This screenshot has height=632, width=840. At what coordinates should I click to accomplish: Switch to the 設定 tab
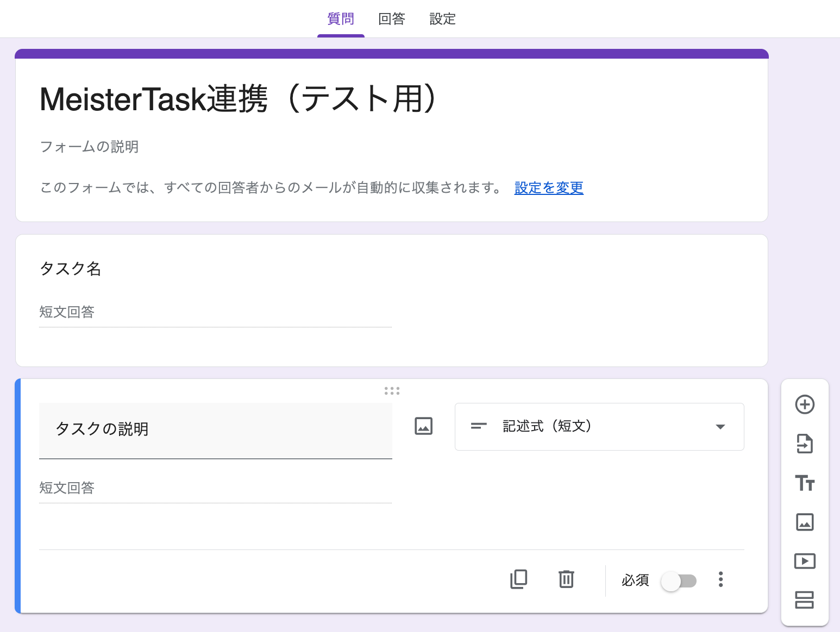click(442, 19)
